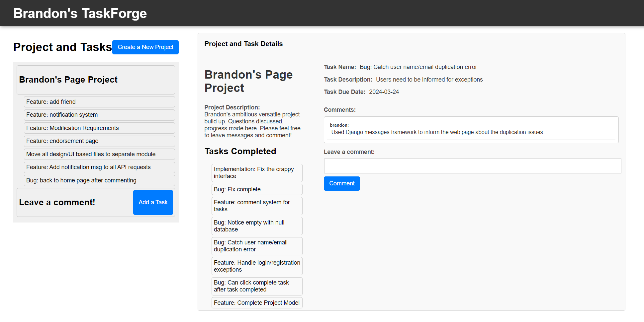644x322 pixels.
Task: Open completed Feature: Complete Project Model
Action: (257, 303)
